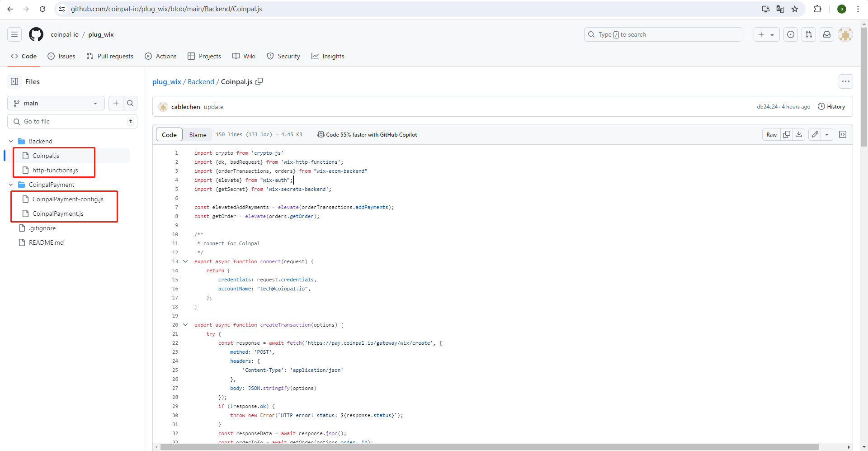Click the install app icon in address bar
The width and height of the screenshot is (868, 451).
pos(766,9)
